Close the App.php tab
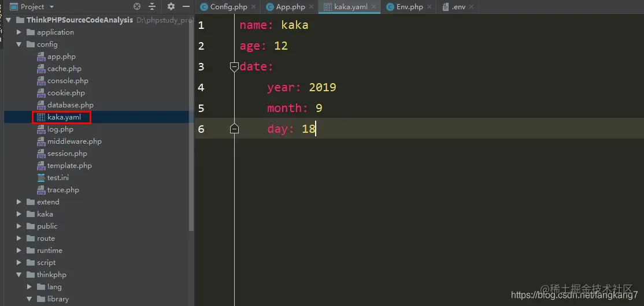The height and width of the screenshot is (306, 644). click(x=312, y=7)
